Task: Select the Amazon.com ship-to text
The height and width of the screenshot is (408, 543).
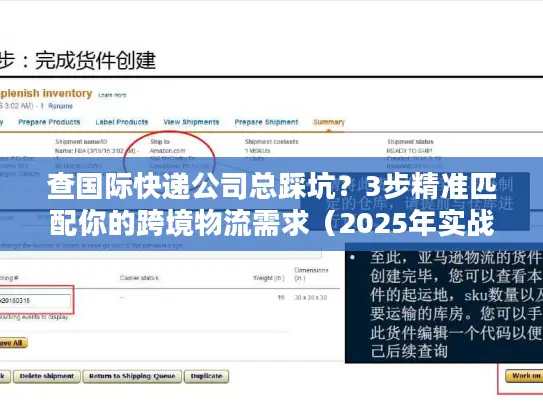Action: [168, 151]
